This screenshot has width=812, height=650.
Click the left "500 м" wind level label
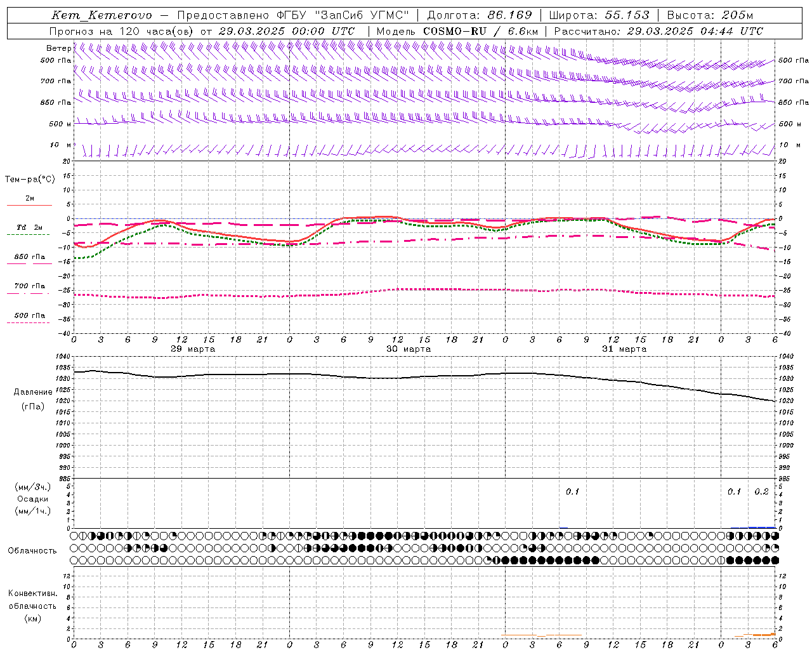[x=60, y=124]
